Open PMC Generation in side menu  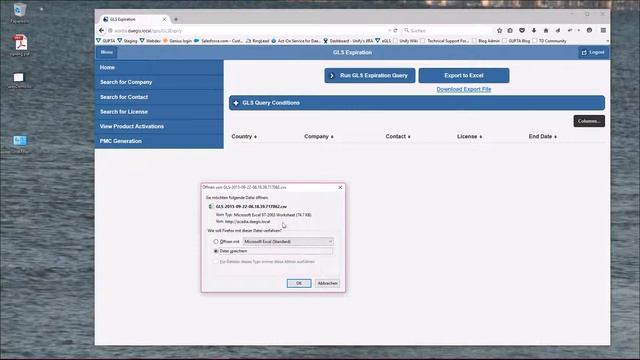click(x=159, y=141)
